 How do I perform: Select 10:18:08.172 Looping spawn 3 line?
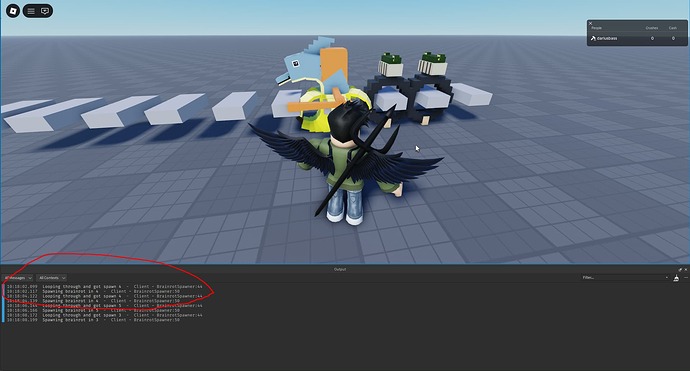tap(104, 315)
